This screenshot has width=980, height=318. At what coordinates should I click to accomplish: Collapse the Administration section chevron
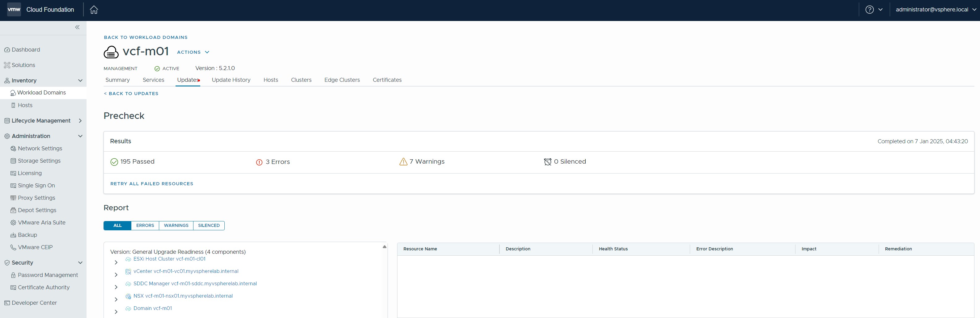click(x=80, y=136)
